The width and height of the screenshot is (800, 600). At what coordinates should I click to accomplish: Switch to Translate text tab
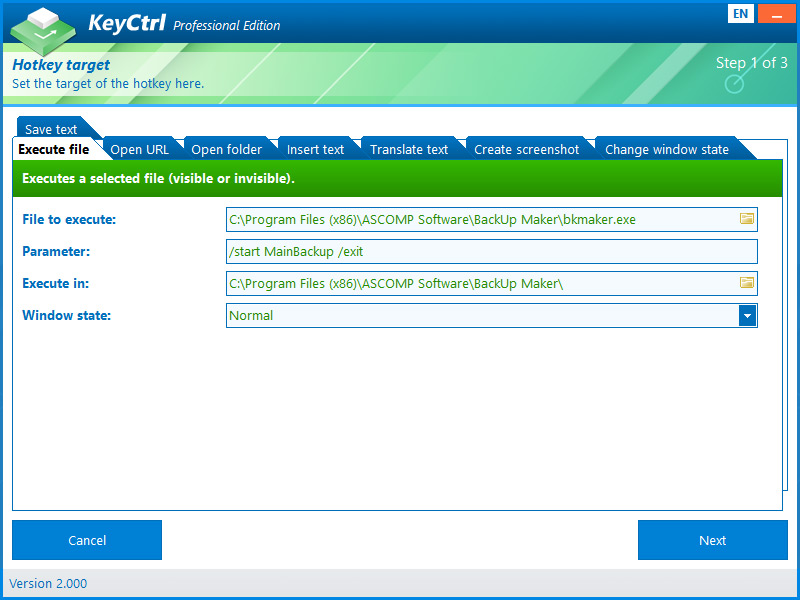click(409, 149)
